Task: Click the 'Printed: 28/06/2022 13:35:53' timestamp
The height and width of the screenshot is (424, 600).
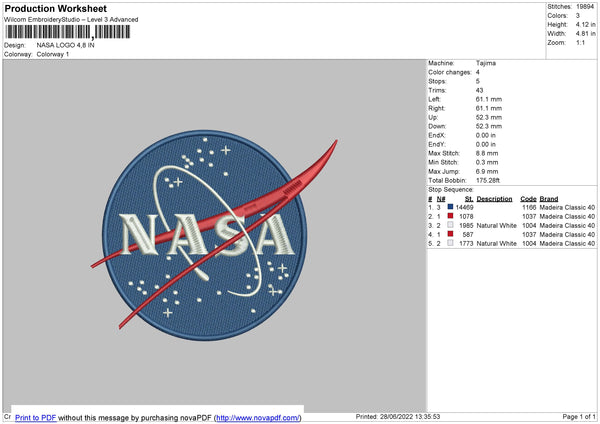Action: (x=398, y=417)
